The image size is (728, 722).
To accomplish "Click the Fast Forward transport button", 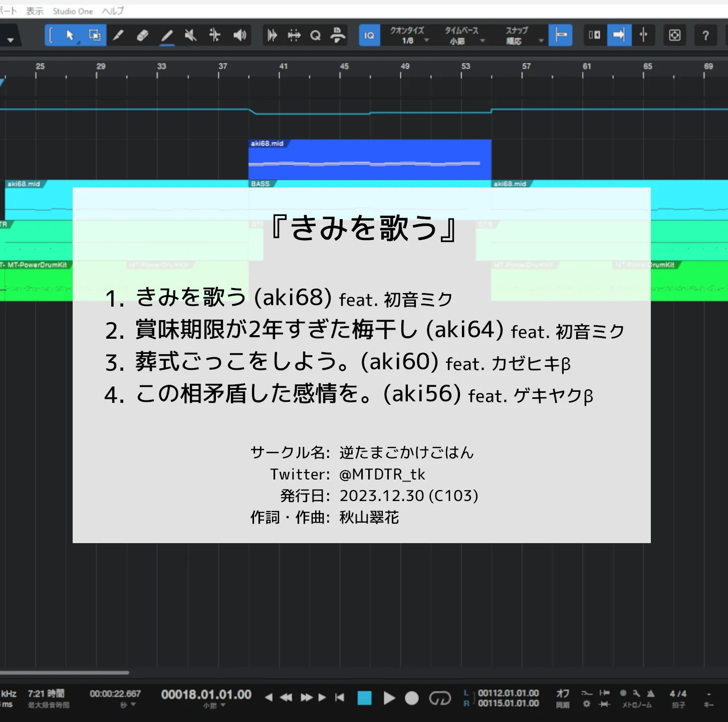I will [306, 697].
